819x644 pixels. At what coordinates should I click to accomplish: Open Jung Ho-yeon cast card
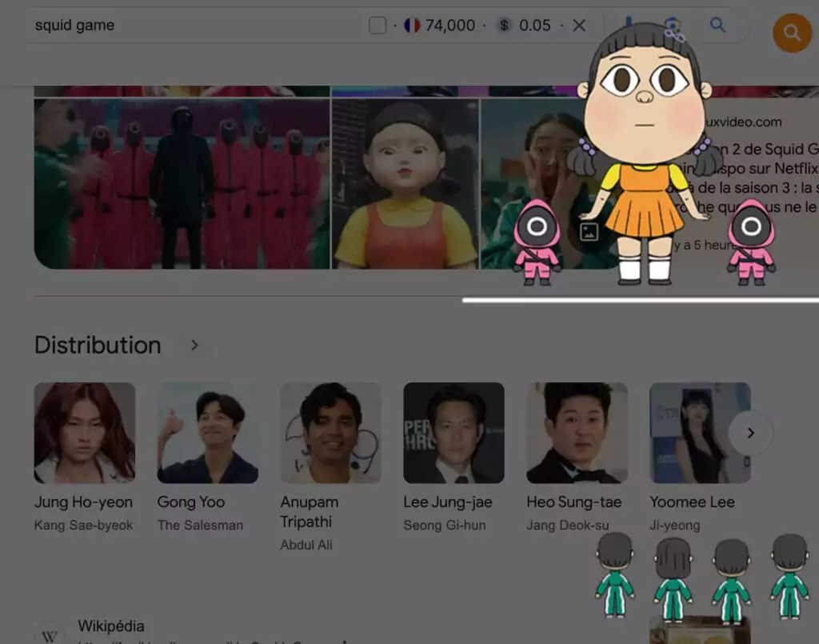84,433
